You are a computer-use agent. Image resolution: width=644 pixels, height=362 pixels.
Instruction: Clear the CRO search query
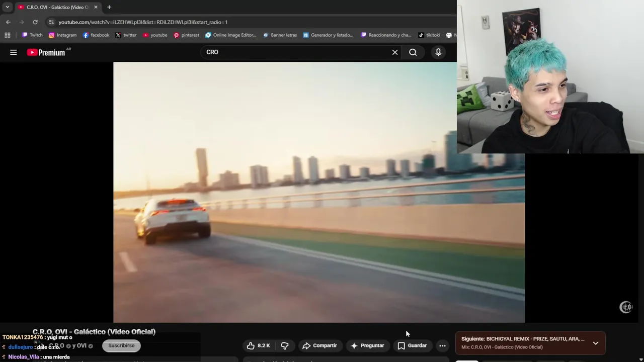(x=395, y=52)
